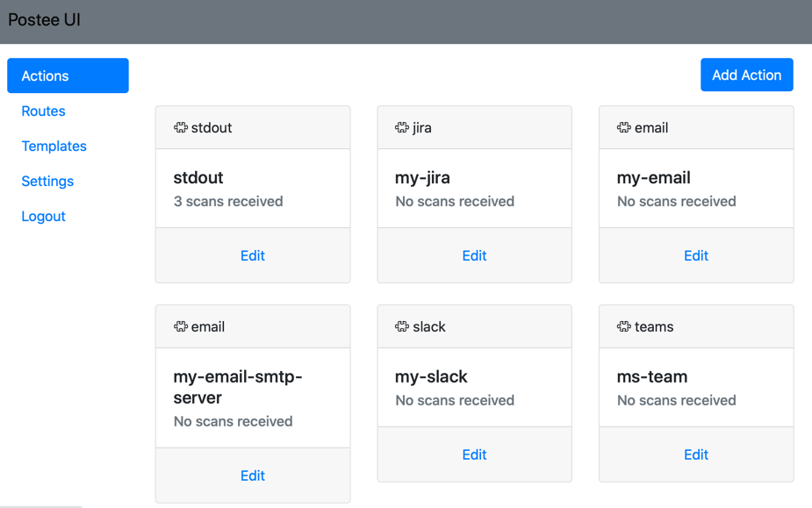Click the puzzle icon on my-email card
Viewport: 812px width, 508px height.
(x=624, y=128)
